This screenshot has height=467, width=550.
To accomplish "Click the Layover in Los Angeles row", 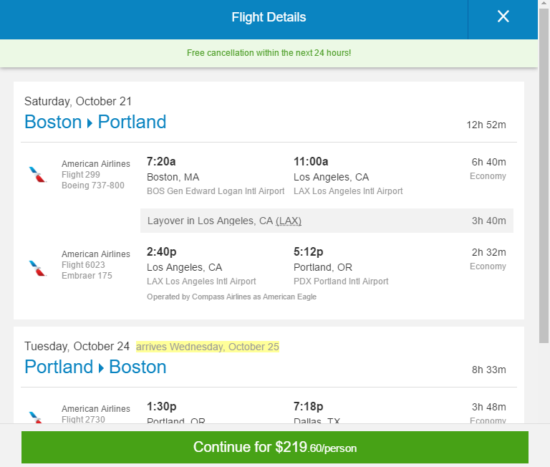I will (327, 221).
